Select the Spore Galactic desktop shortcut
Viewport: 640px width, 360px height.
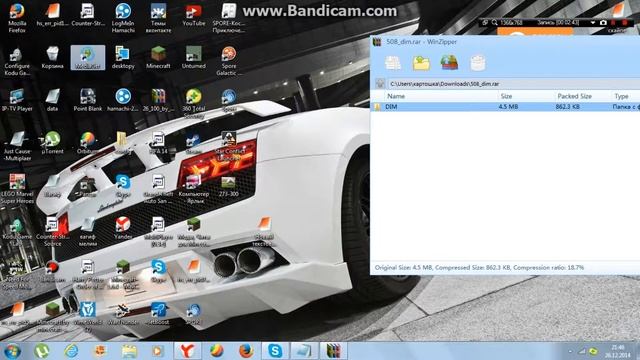pyautogui.click(x=229, y=61)
